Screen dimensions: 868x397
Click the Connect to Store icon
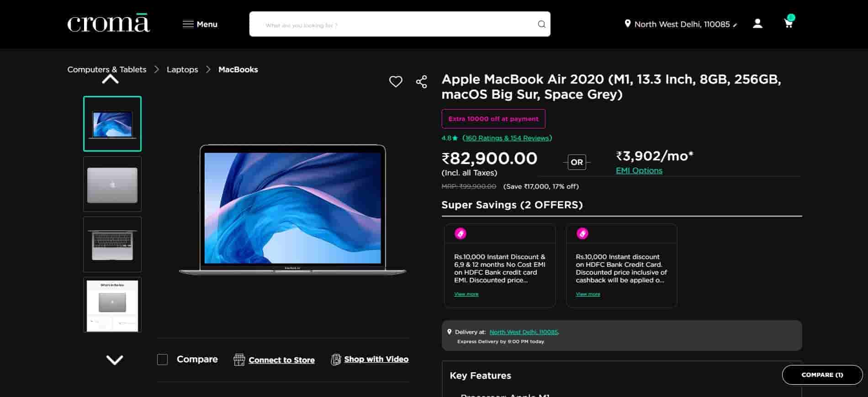tap(239, 360)
